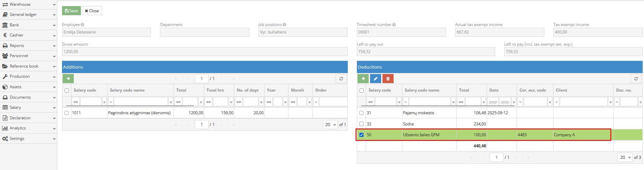
Task: Open the Salary menu in sidebar
Action: click(x=28, y=107)
